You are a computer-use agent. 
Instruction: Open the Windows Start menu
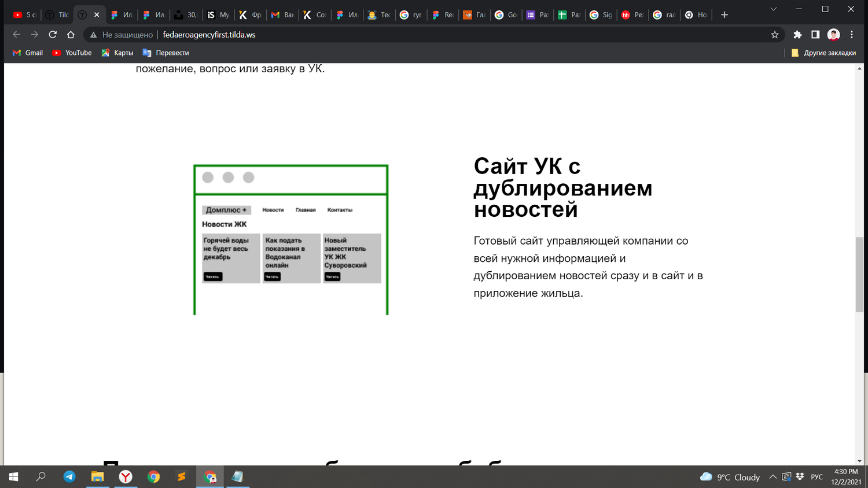(x=13, y=476)
